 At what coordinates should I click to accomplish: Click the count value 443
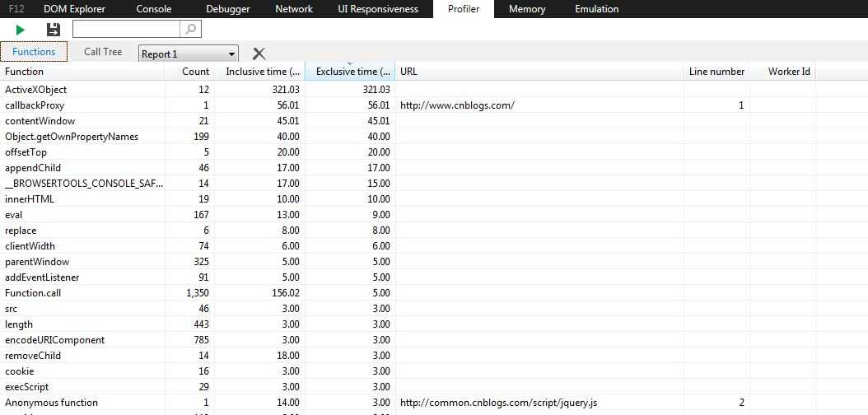pyautogui.click(x=202, y=324)
